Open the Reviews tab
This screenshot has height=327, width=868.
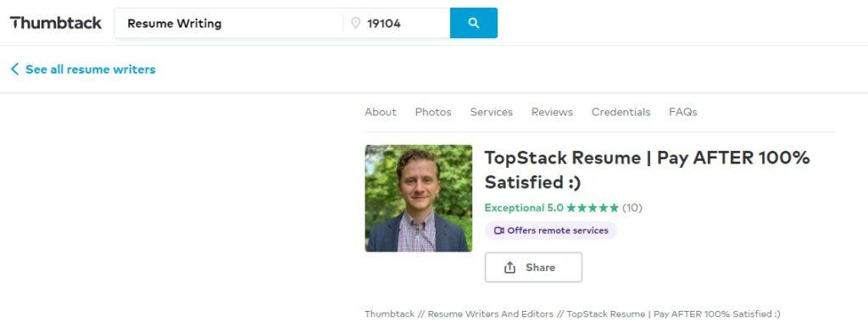pyautogui.click(x=552, y=112)
